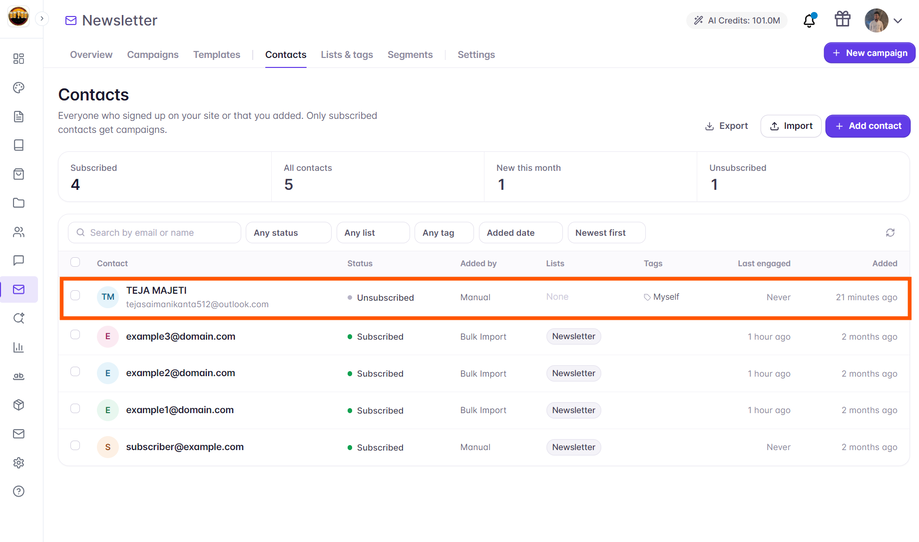
Task: Click the S avatar of subscriber@example.com
Action: point(108,447)
